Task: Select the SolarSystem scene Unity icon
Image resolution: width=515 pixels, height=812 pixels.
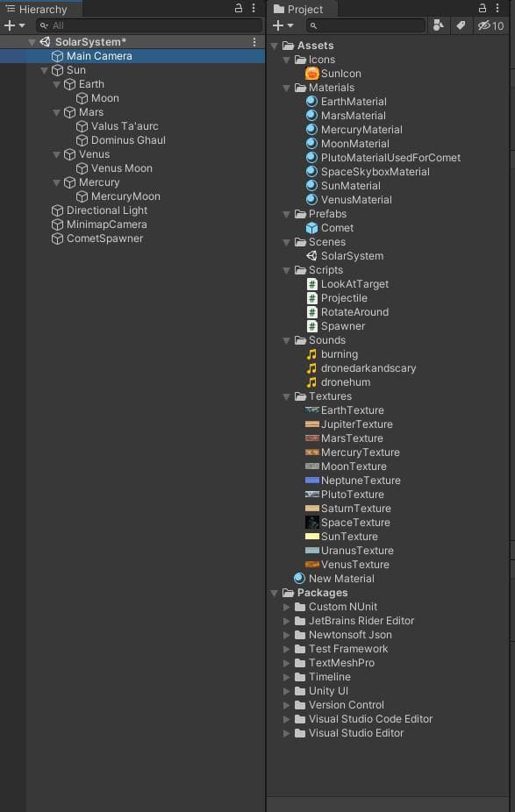Action: coord(312,256)
